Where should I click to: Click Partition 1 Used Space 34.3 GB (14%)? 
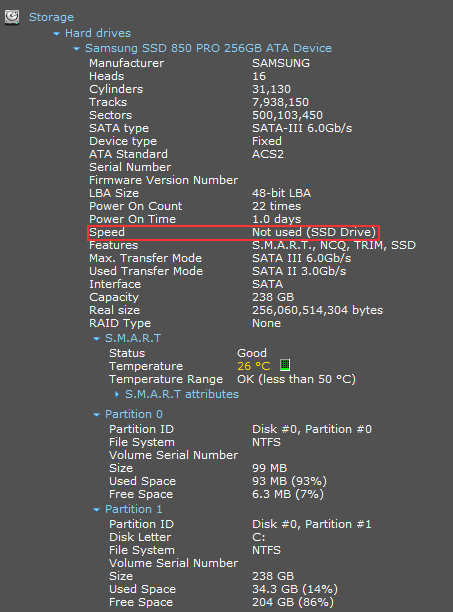pos(295,589)
